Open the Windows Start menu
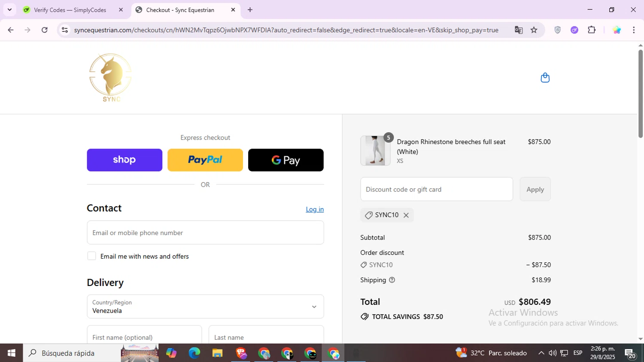The image size is (644, 362). (12, 353)
